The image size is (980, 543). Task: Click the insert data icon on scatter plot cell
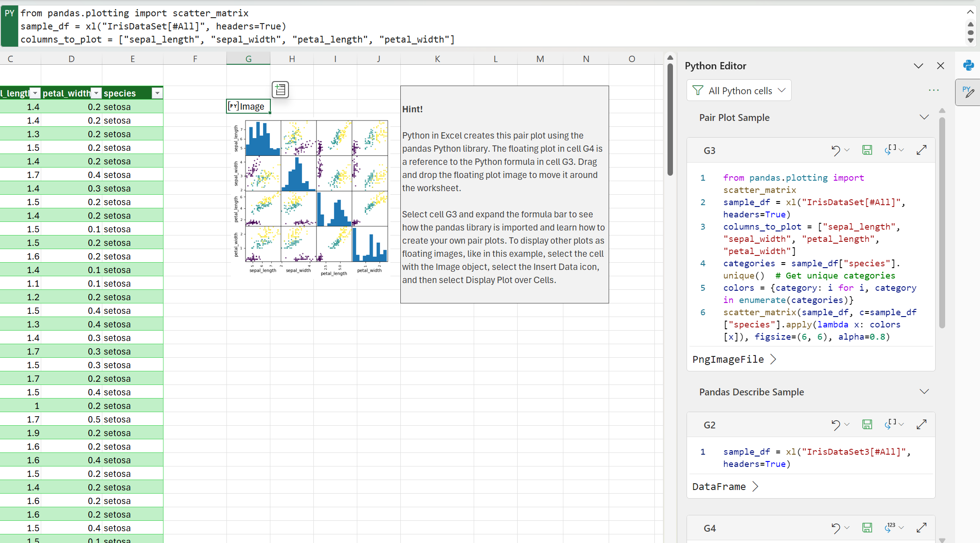pos(281,90)
